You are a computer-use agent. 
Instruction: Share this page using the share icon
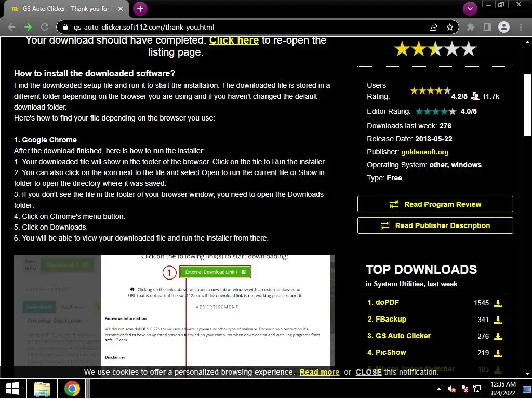(433, 27)
